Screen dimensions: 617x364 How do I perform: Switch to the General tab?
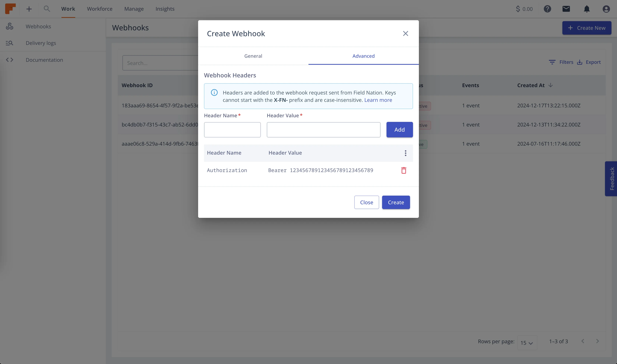253,56
